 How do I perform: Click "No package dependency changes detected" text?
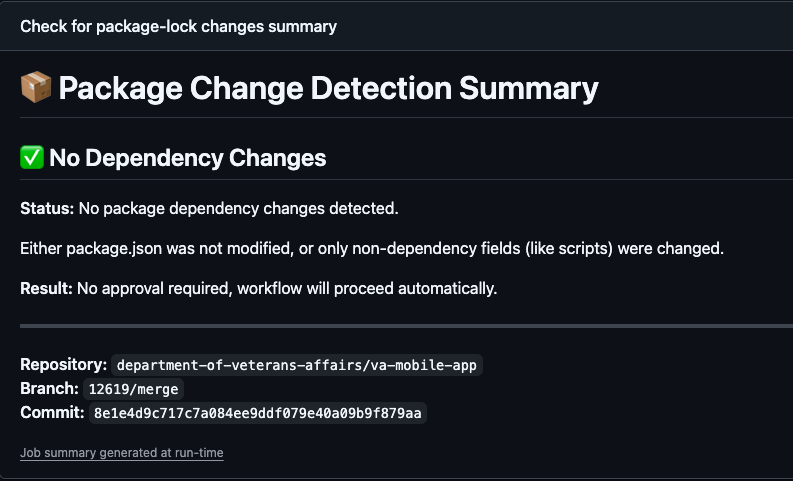click(x=238, y=208)
